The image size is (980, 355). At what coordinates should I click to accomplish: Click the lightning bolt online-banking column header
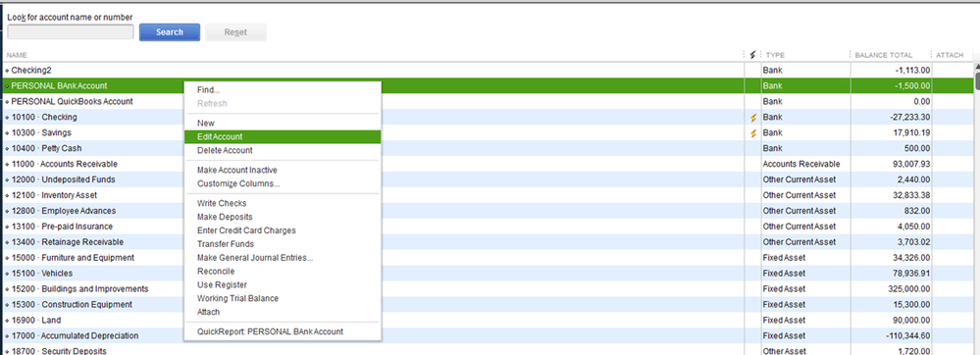(x=752, y=55)
